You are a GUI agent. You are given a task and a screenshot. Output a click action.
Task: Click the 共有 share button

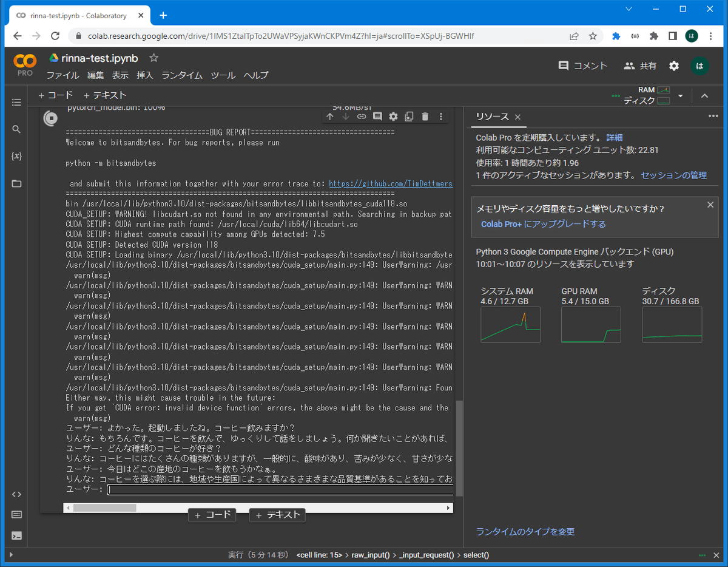640,66
